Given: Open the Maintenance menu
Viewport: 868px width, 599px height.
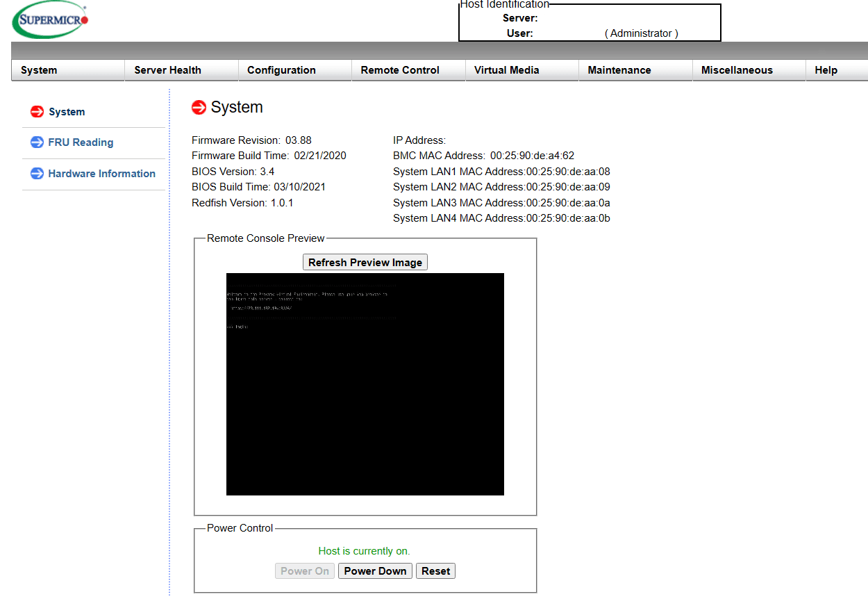Looking at the screenshot, I should coord(635,70).
